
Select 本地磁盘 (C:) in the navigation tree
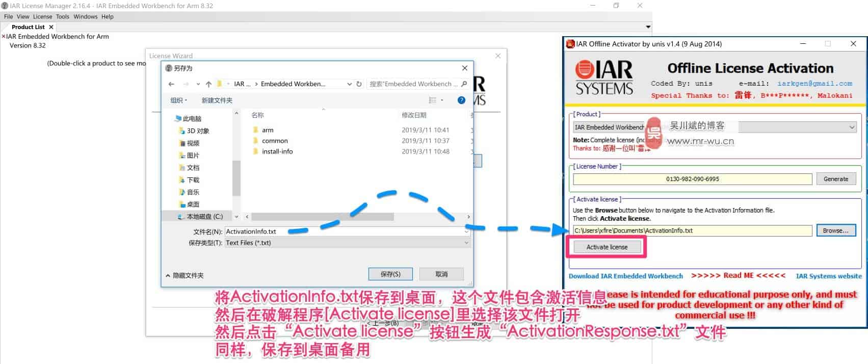pos(200,217)
